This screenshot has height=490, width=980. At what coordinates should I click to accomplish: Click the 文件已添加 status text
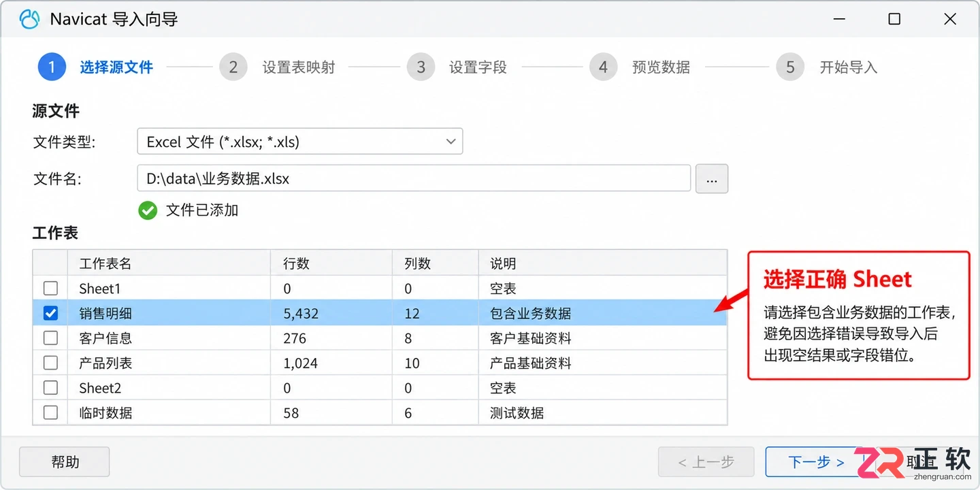pos(202,210)
